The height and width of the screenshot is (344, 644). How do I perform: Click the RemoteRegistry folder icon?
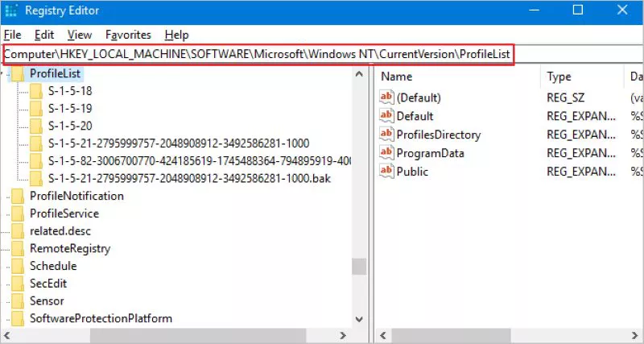(18, 249)
